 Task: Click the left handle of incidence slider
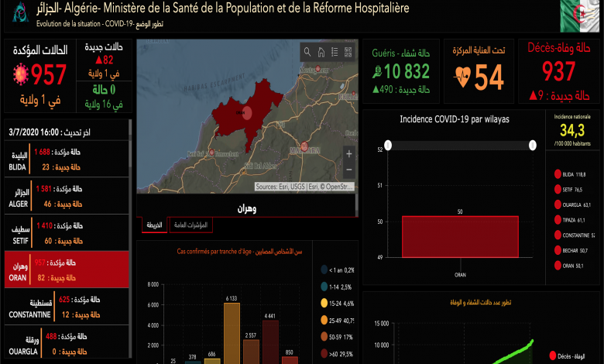pyautogui.click(x=388, y=145)
